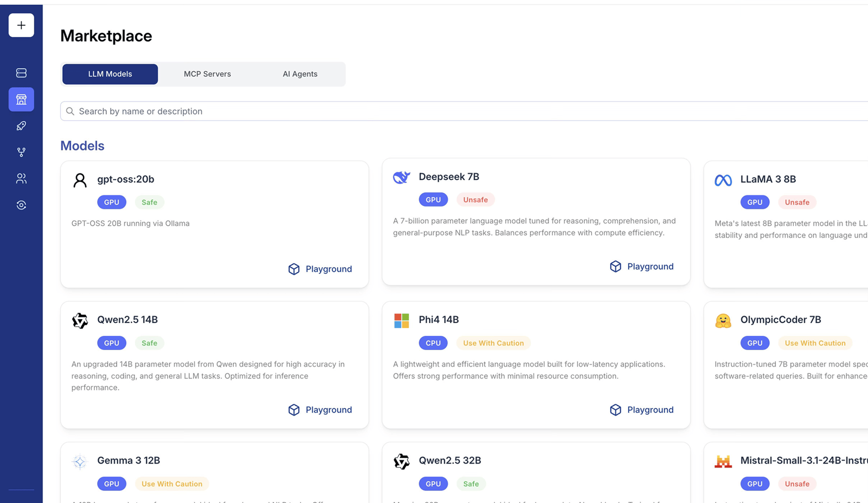Click the Unsafe badge on Deepseek 7B
This screenshot has width=868, height=503.
coord(475,200)
